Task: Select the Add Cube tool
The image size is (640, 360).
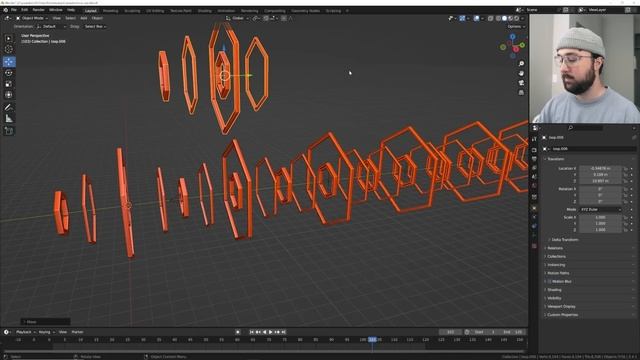Action: 9,131
